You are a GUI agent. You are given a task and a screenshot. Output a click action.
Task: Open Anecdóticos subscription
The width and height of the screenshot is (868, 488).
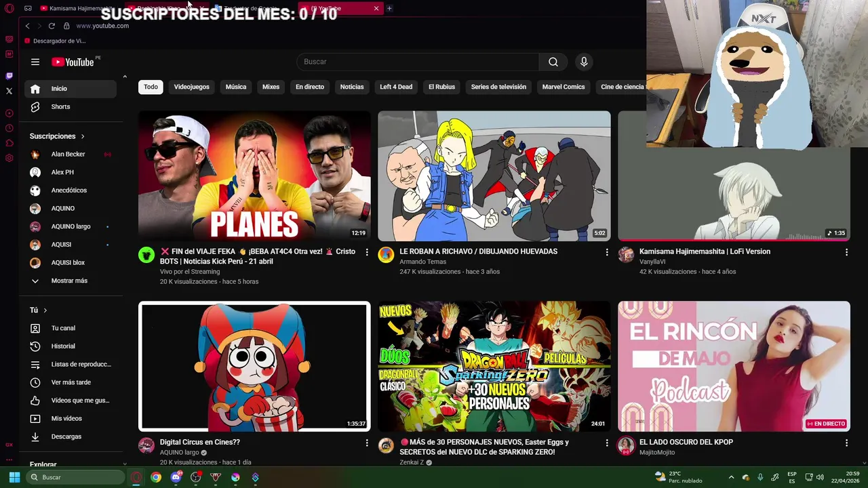coord(71,190)
